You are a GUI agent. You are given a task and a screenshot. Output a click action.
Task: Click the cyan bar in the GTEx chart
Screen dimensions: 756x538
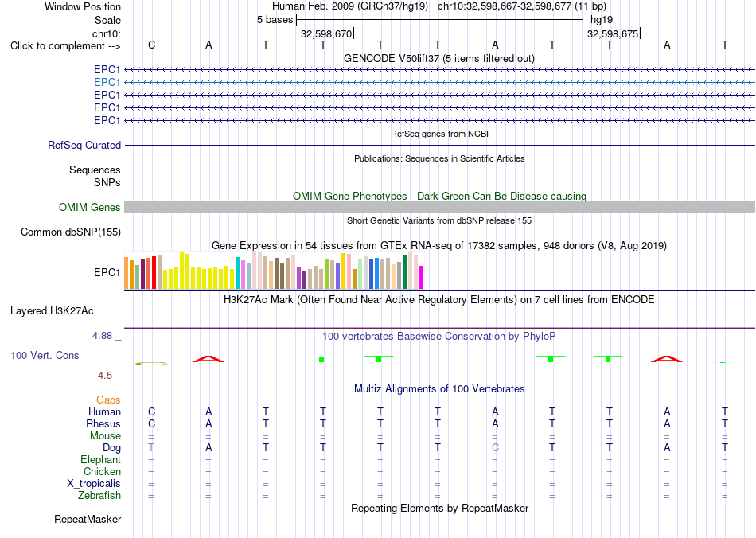(x=237, y=273)
